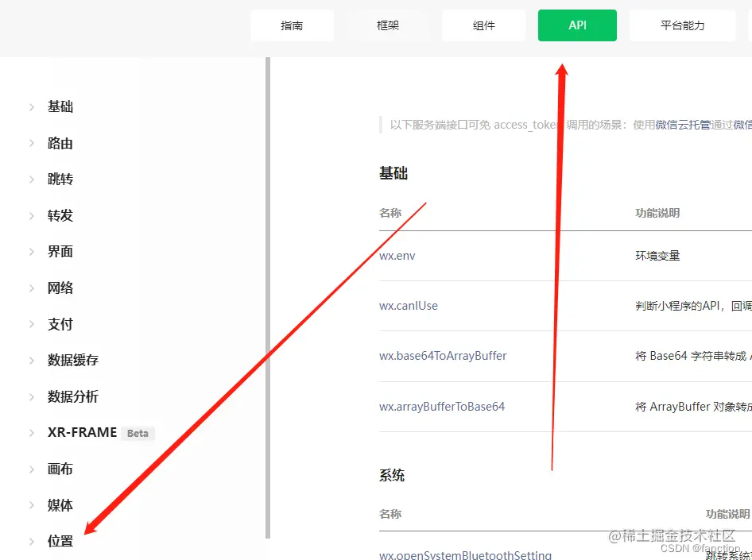The width and height of the screenshot is (752, 560).
Task: Click the 画布 arrow icon
Action: tap(30, 469)
